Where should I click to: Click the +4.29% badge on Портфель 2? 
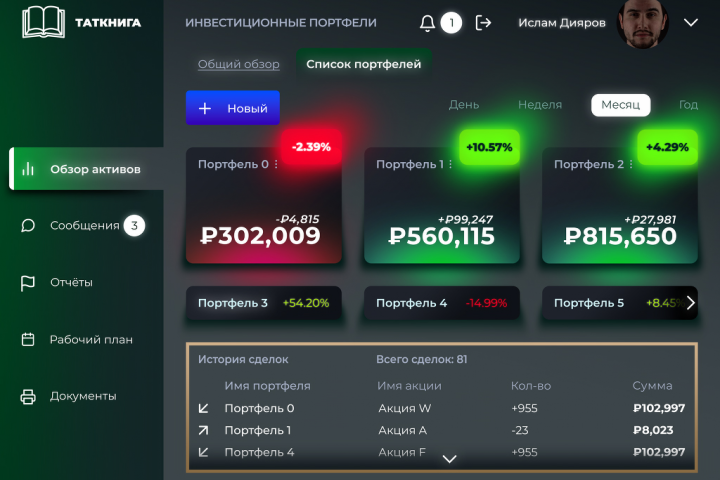(x=667, y=147)
